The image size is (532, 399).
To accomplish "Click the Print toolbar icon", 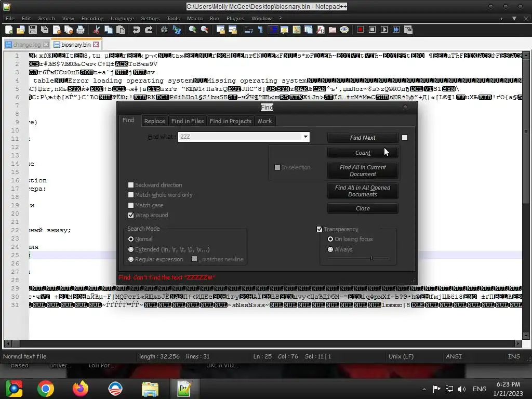I will point(81,30).
